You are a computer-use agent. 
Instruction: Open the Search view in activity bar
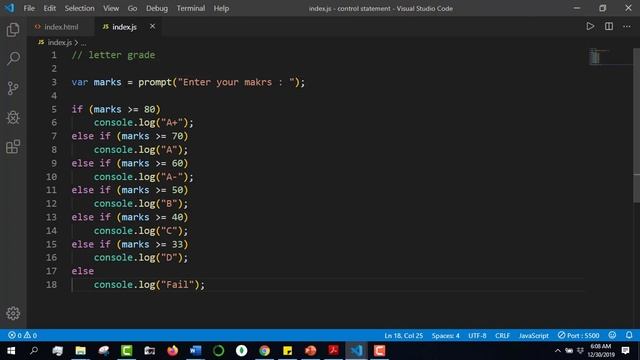(x=13, y=58)
